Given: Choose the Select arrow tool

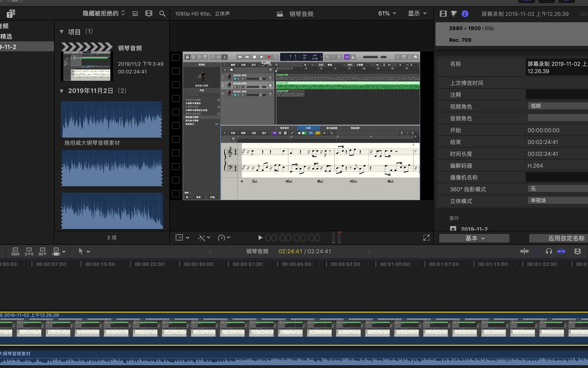Looking at the screenshot, I should click(x=81, y=251).
